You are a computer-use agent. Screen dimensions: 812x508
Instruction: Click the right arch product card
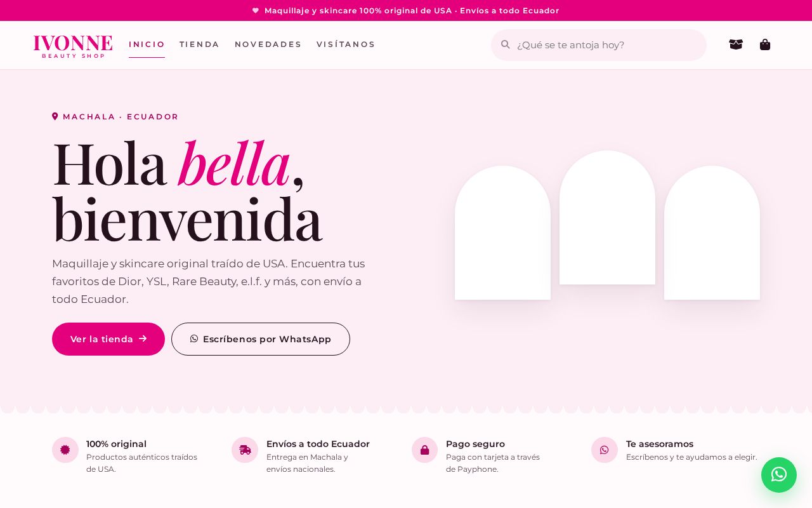712,232
